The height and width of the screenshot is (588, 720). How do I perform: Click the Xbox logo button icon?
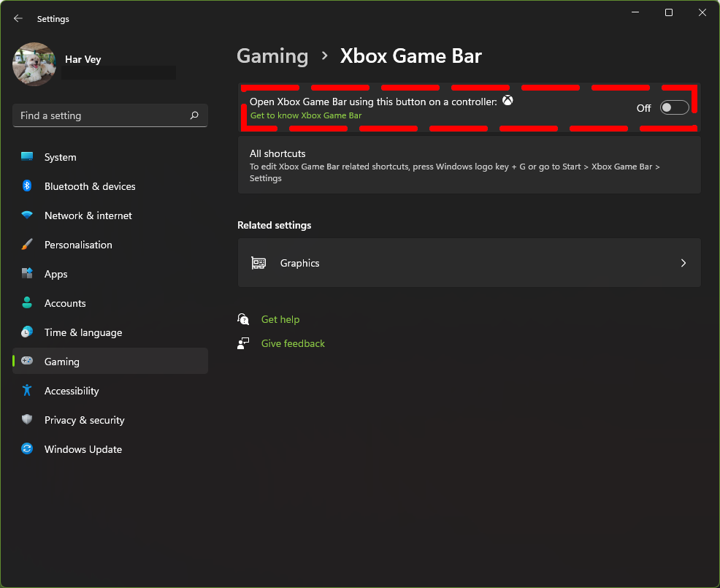click(508, 101)
